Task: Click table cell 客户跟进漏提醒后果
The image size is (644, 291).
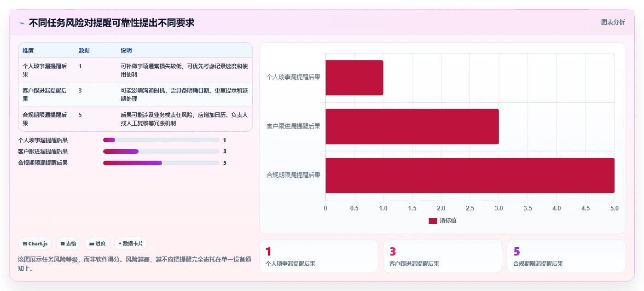Action: (x=45, y=94)
